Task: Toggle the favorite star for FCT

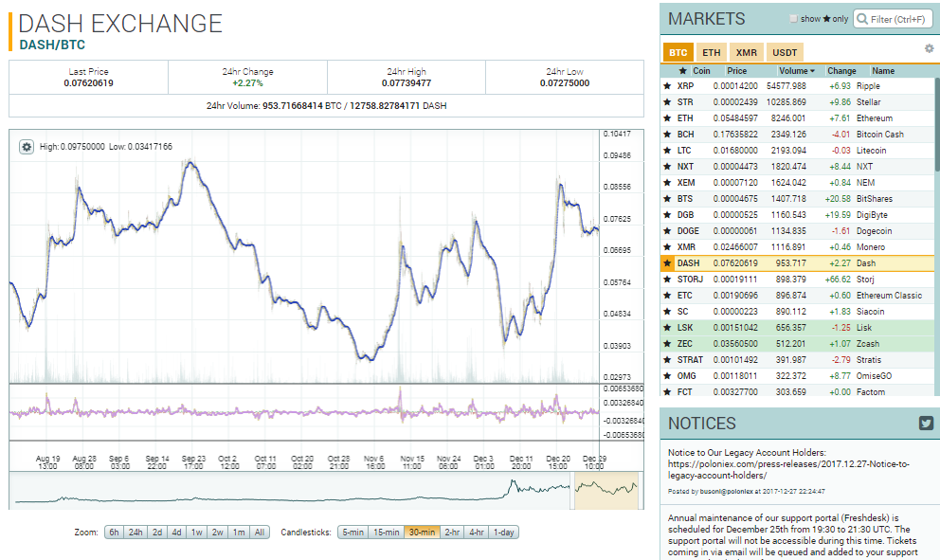Action: tap(667, 392)
